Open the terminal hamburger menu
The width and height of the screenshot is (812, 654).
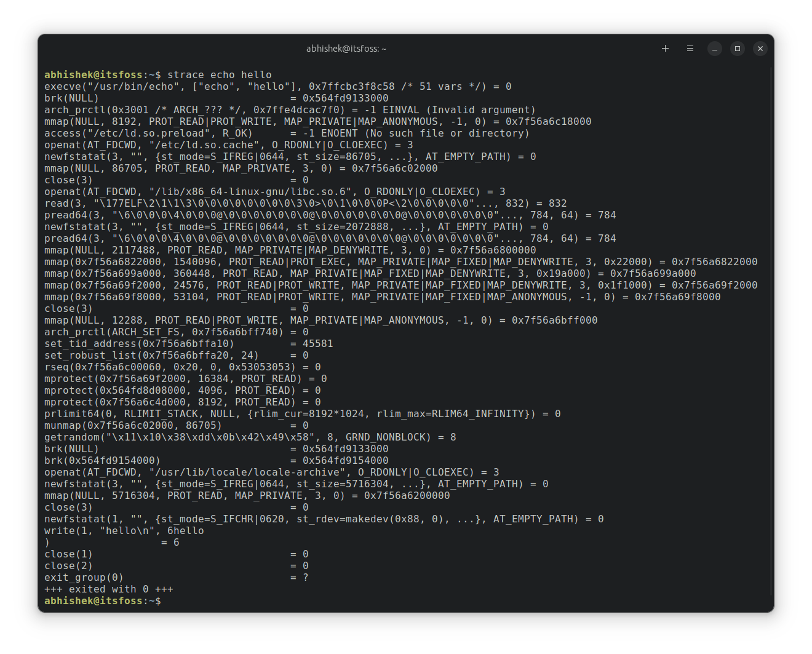(690, 49)
